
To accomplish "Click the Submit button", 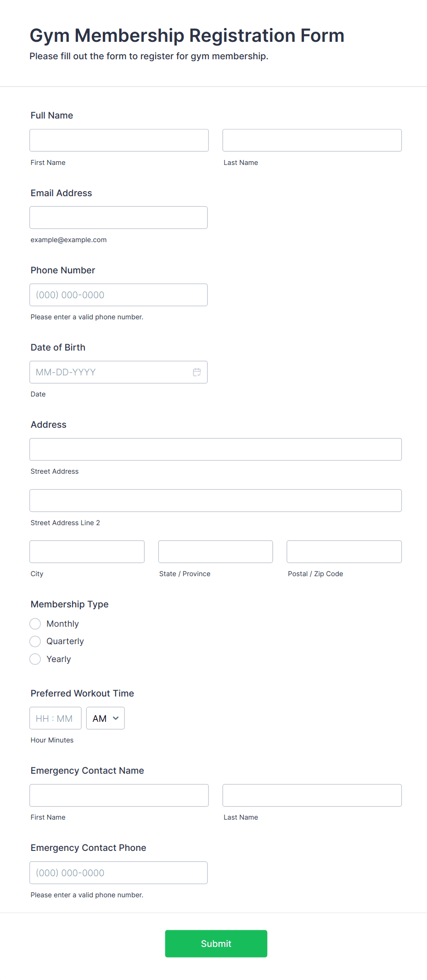I will [216, 943].
